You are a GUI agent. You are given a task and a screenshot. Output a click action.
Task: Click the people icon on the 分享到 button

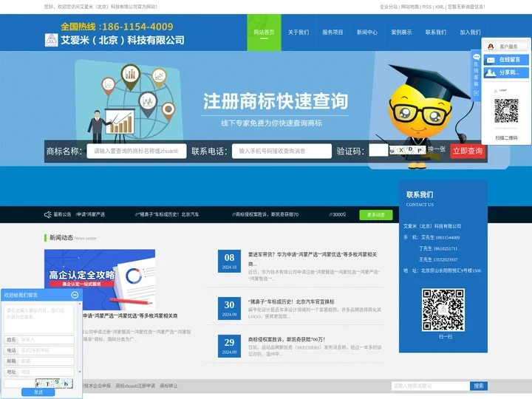(x=491, y=72)
